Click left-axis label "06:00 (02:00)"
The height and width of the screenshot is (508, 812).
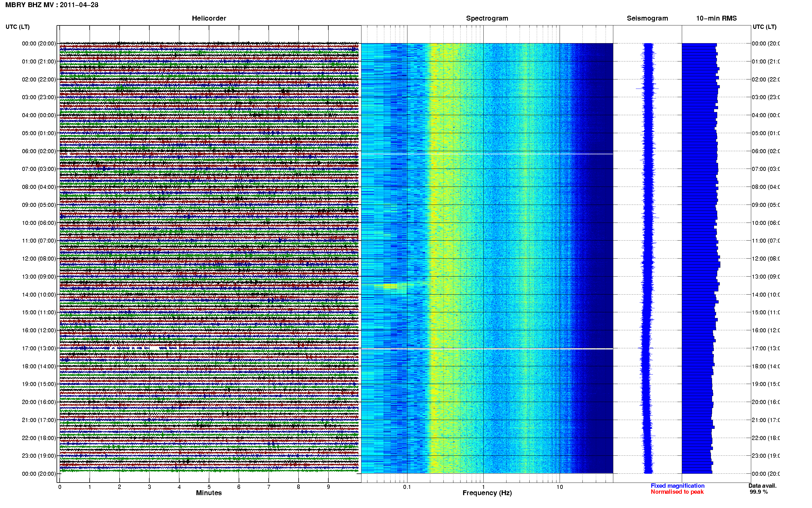(x=39, y=151)
